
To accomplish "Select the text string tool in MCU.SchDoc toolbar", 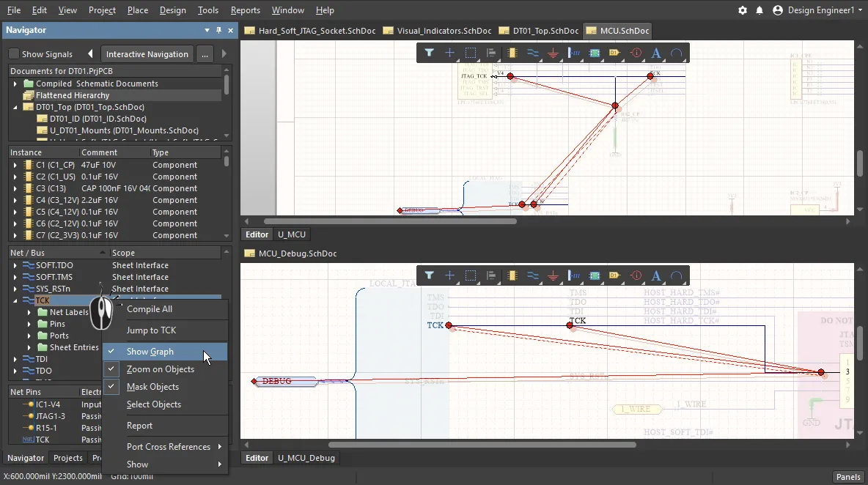I will pyautogui.click(x=656, y=53).
